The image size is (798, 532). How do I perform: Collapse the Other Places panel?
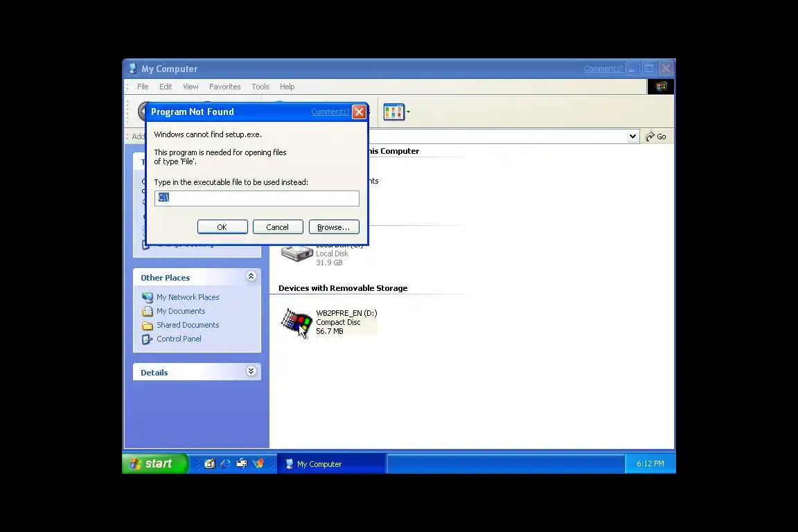pos(251,276)
